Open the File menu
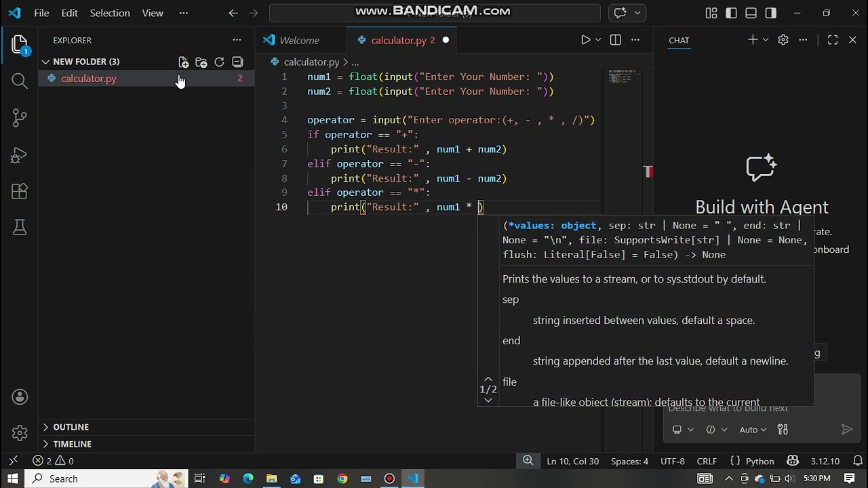The height and width of the screenshot is (488, 868). (41, 13)
